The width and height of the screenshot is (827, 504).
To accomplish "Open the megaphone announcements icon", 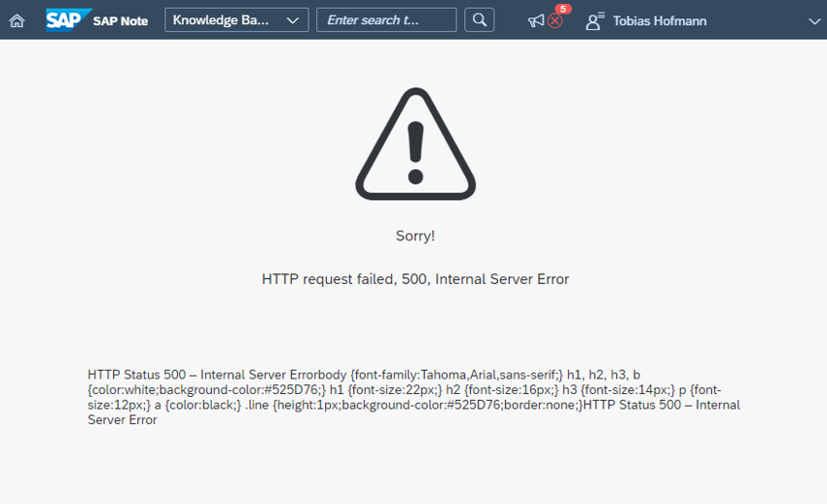I will [x=536, y=20].
